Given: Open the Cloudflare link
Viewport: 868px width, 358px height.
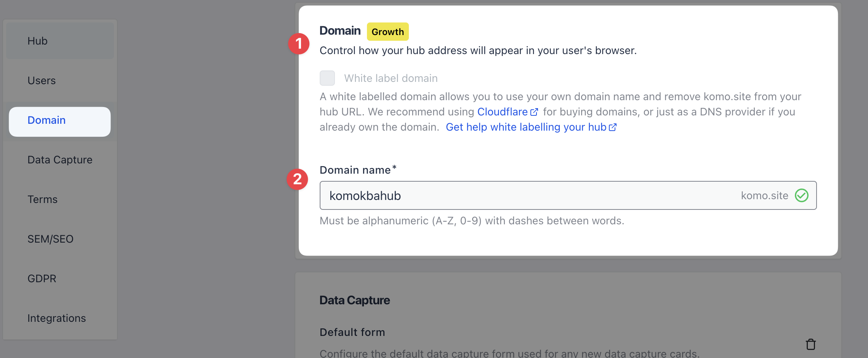Looking at the screenshot, I should pyautogui.click(x=503, y=112).
